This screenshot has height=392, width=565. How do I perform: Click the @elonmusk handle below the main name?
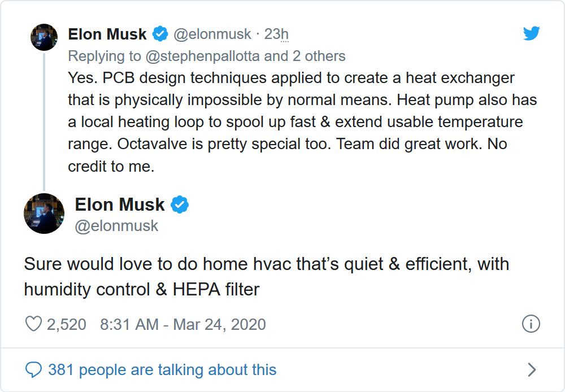(x=116, y=226)
